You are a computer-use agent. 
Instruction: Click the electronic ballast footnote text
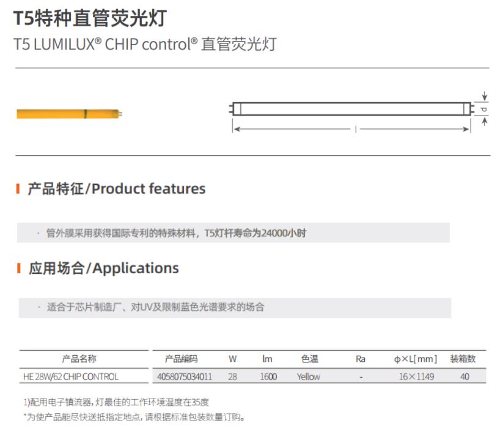(116, 402)
